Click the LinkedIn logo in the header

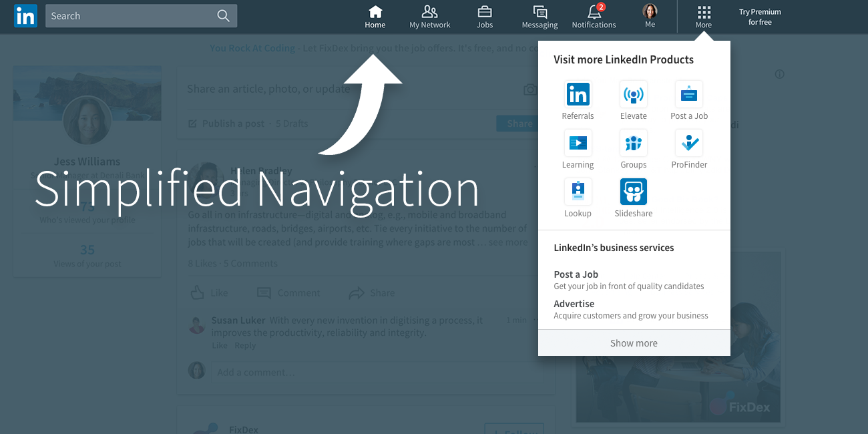tap(25, 16)
